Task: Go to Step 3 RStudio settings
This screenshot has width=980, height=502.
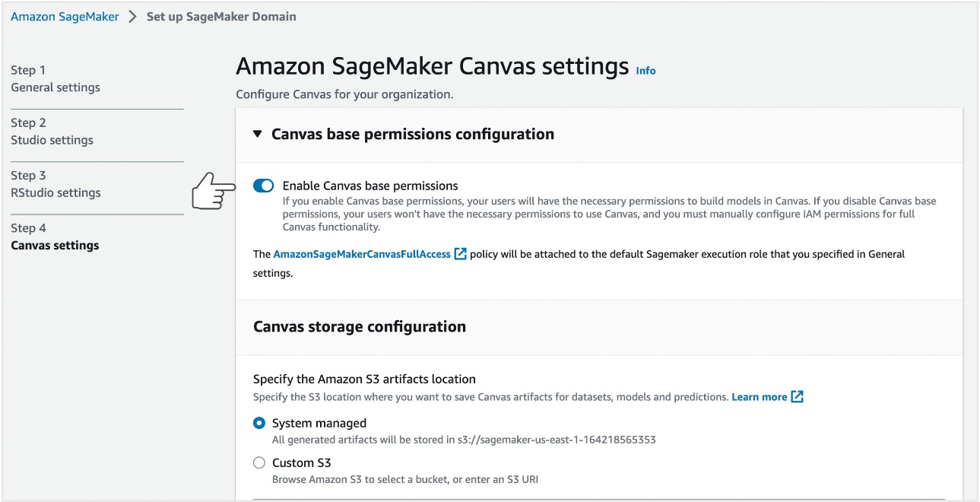Action: 56,184
